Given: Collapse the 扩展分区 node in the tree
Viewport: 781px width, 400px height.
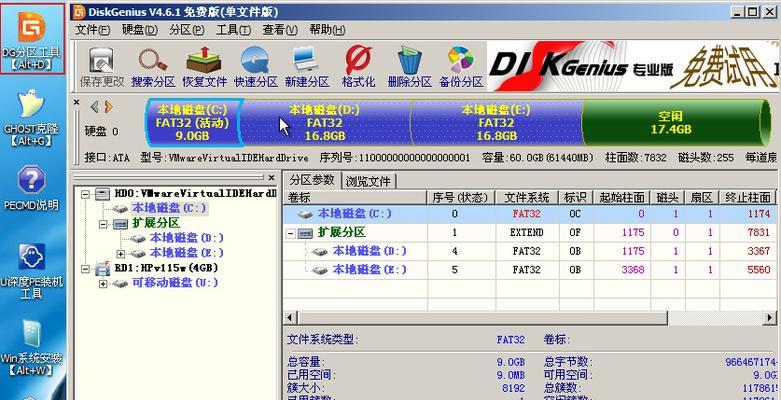Looking at the screenshot, I should click(103, 224).
